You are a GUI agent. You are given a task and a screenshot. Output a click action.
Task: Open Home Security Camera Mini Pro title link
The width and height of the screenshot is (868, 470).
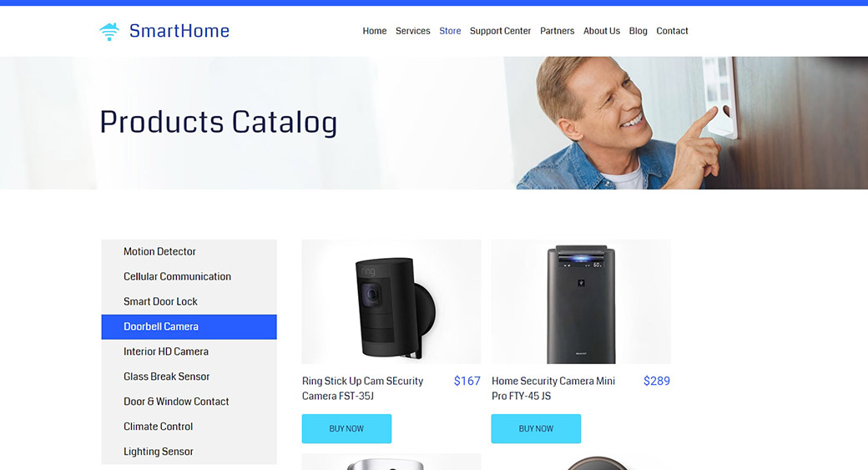coord(553,388)
